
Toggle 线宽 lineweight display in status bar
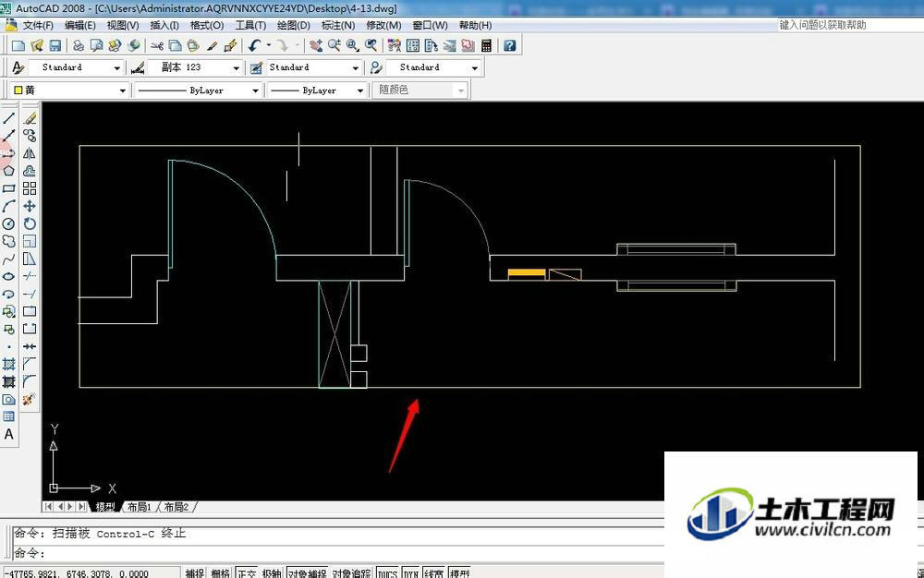[433, 572]
